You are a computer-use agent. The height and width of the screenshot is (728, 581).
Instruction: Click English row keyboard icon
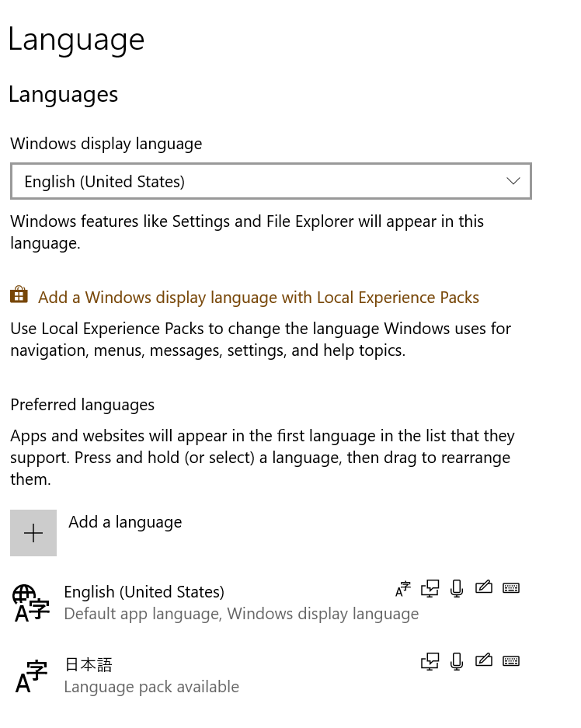511,588
